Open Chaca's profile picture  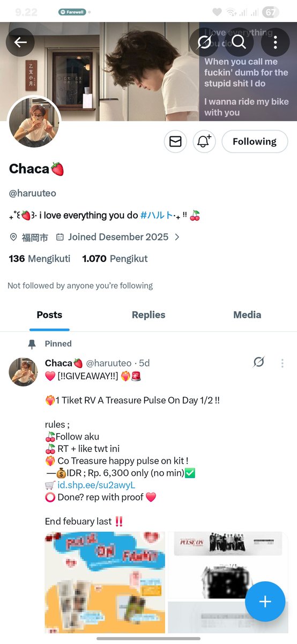tap(34, 123)
